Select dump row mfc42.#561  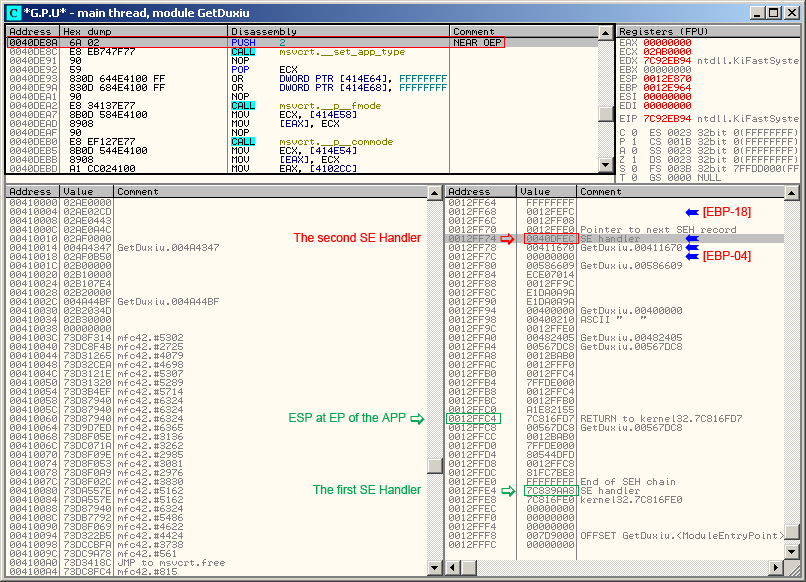click(x=217, y=554)
